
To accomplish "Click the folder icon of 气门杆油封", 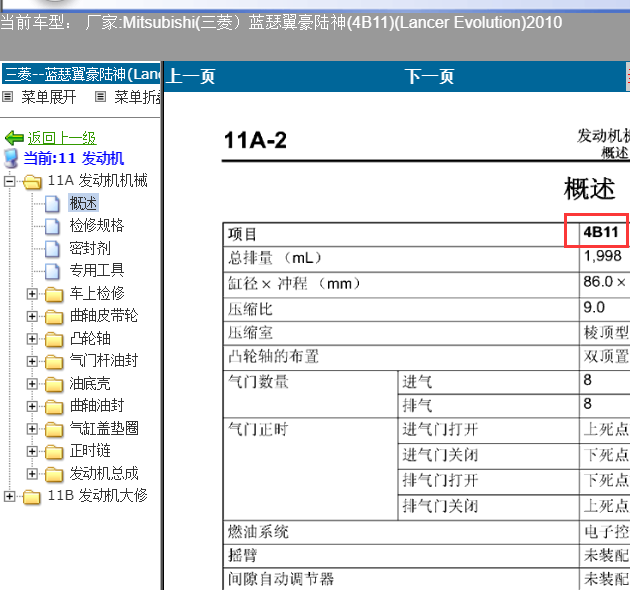I will (54, 362).
